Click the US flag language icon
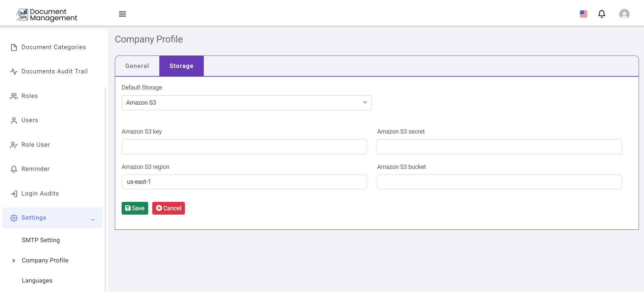The width and height of the screenshot is (644, 292). [584, 14]
